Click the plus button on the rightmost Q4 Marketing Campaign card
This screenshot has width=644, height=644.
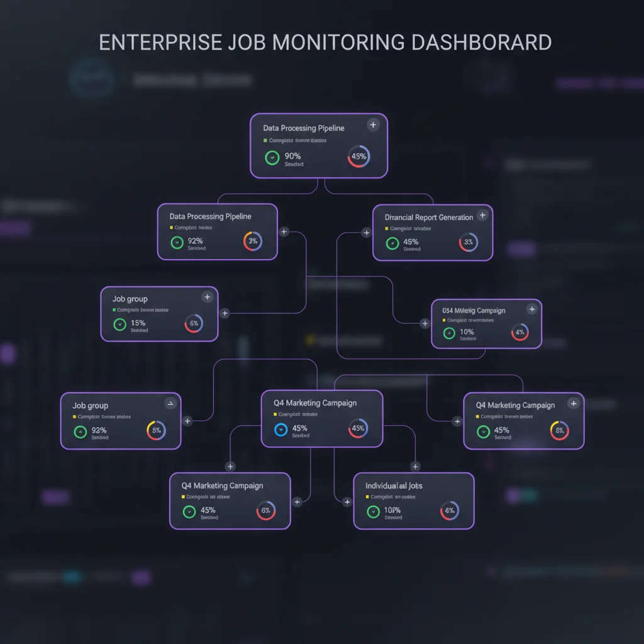pyautogui.click(x=574, y=403)
